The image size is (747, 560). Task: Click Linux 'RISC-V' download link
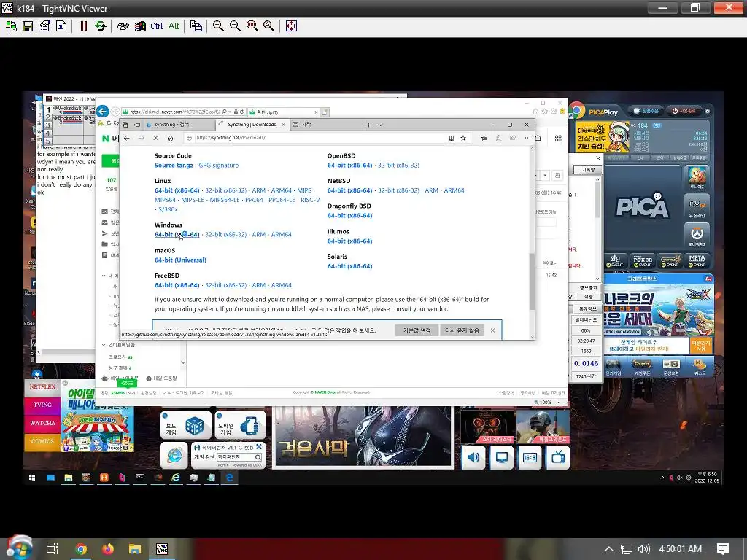click(x=310, y=200)
